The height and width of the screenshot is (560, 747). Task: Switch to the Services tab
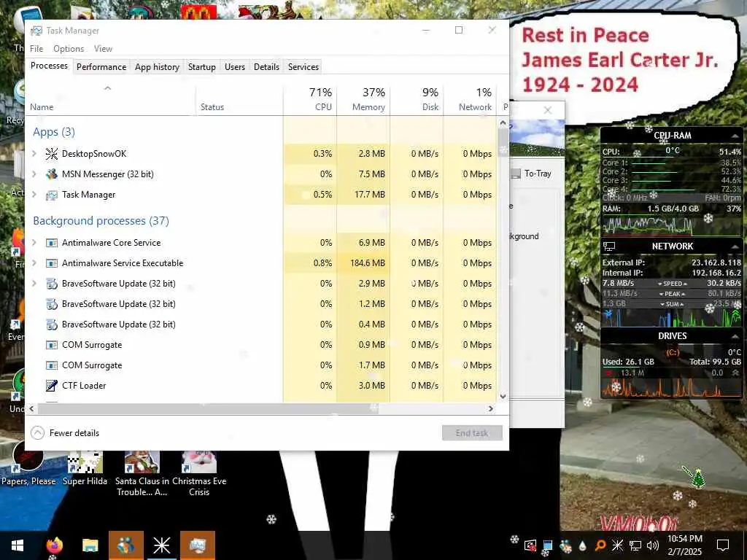pos(303,67)
